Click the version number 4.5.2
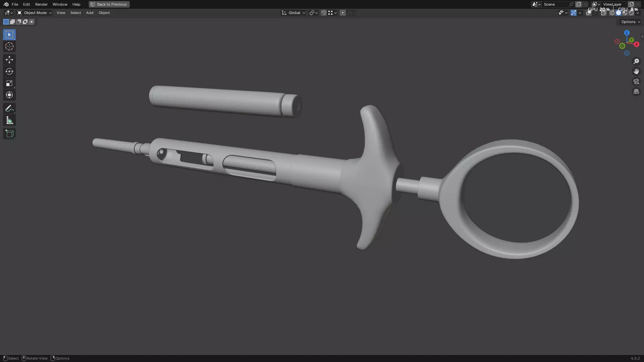This screenshot has height=362, width=644. [x=635, y=358]
